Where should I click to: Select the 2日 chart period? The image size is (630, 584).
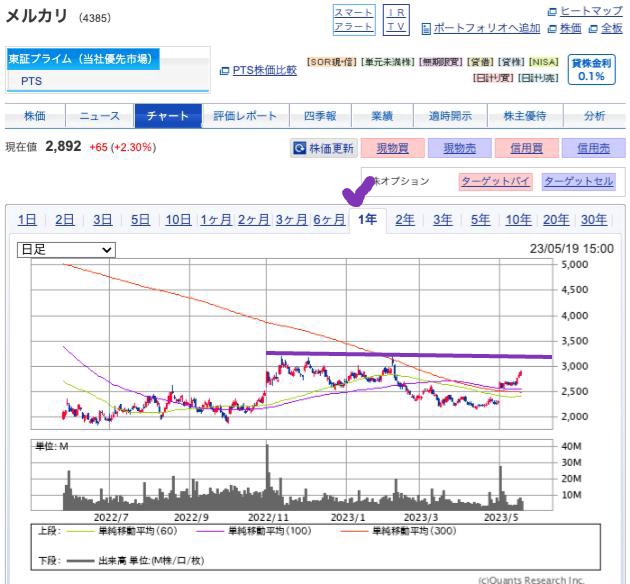point(65,220)
